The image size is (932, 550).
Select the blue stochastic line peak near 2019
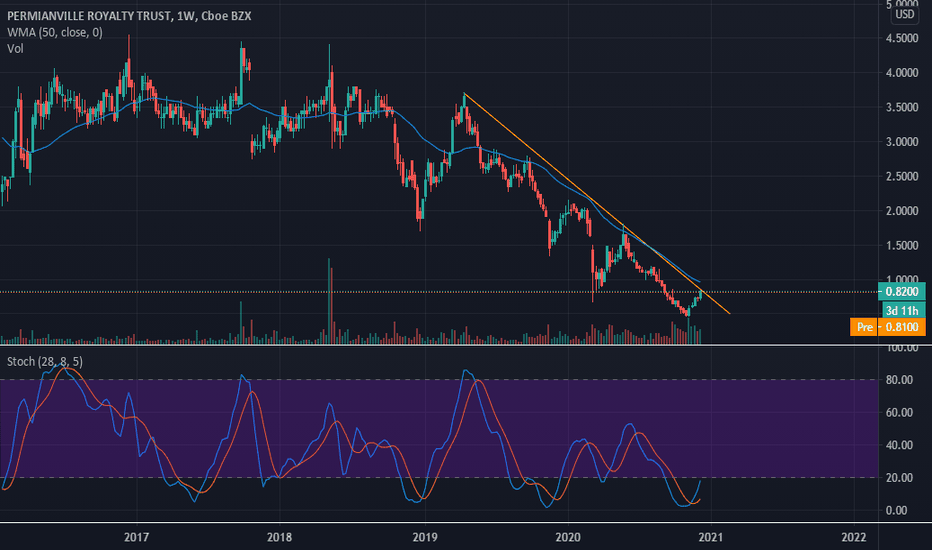click(466, 371)
